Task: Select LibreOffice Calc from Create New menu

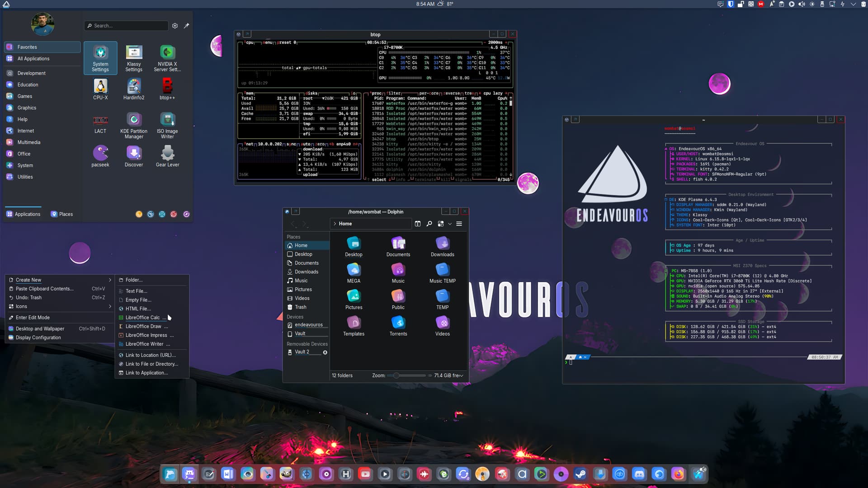Action: [143, 318]
